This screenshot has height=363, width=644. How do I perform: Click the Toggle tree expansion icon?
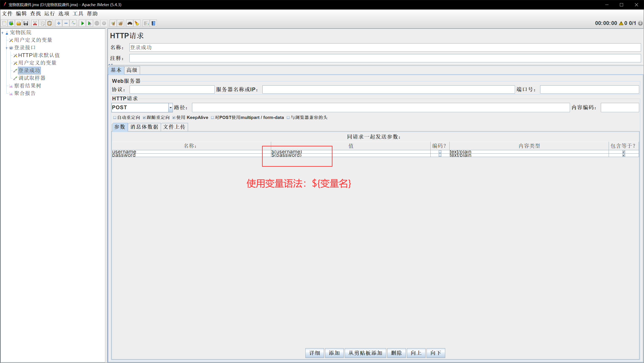(x=73, y=23)
